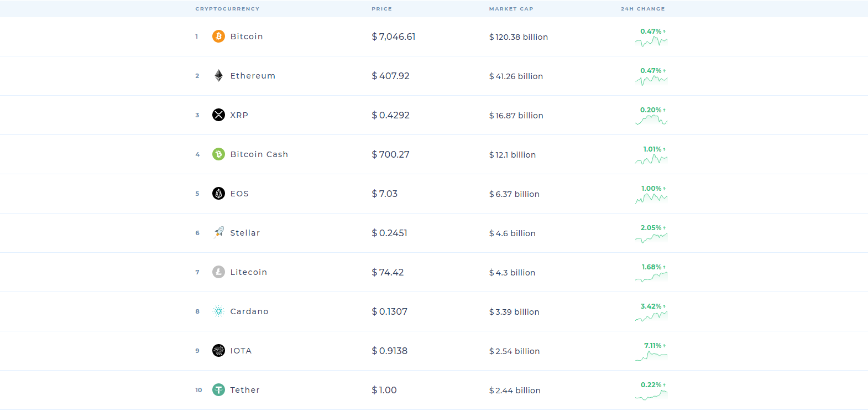Click the green Bitcoin Cash logo icon

(218, 154)
